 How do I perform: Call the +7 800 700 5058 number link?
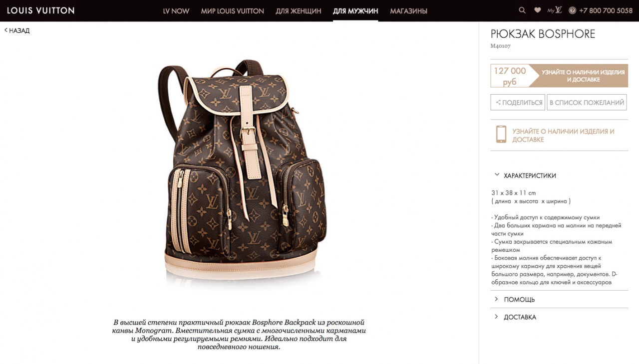[x=607, y=10]
